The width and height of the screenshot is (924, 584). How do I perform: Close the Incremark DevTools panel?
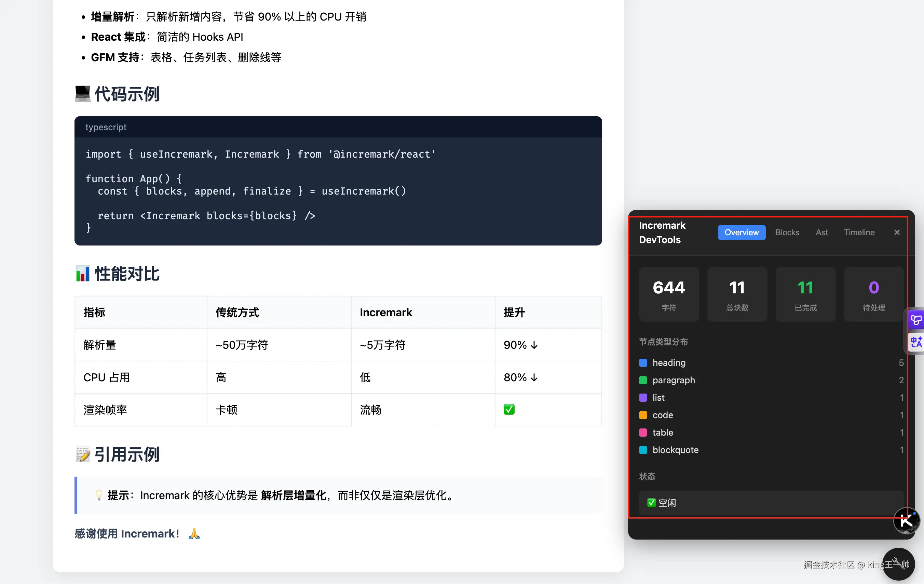pyautogui.click(x=897, y=232)
